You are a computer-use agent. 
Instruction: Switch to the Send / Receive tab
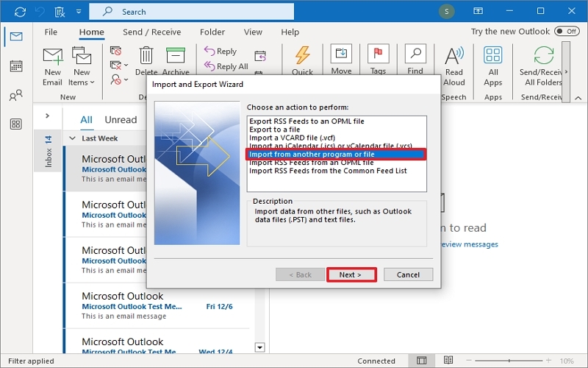coord(152,32)
